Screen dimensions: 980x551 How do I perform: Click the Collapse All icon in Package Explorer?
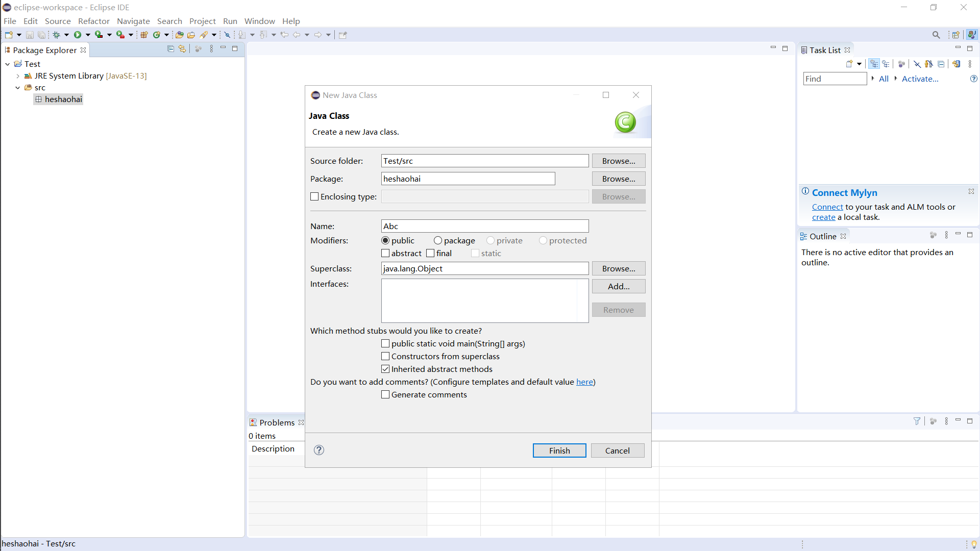[170, 49]
